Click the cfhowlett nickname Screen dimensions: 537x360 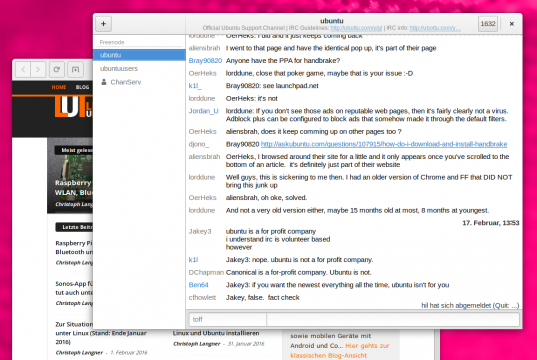(202, 298)
